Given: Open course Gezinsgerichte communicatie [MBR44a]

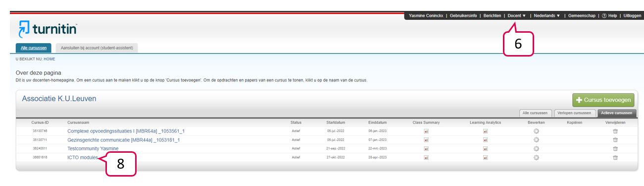Looking at the screenshot, I should [x=124, y=140].
